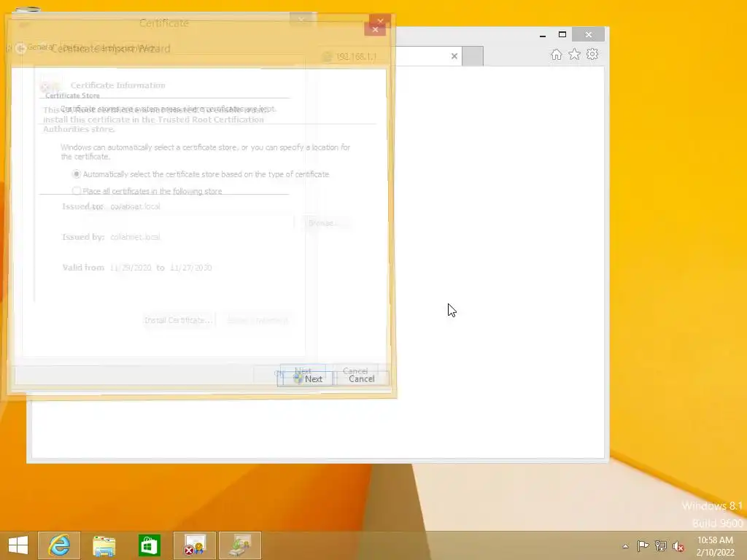Click Cancel in the Certificate Import Wizard

click(x=362, y=378)
